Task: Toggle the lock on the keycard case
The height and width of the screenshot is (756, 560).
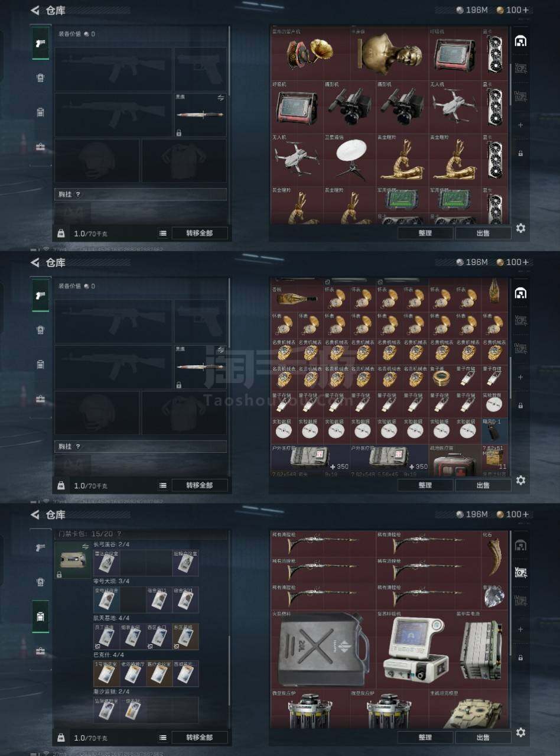Action: 59,574
